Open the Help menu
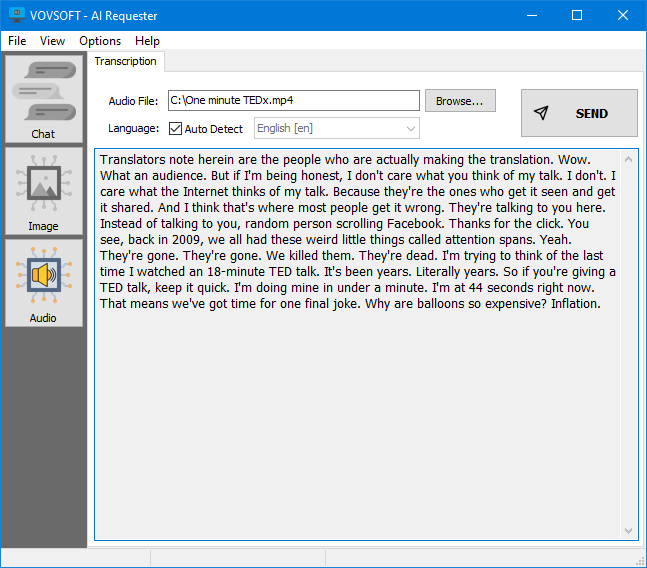The height and width of the screenshot is (568, 647). [147, 41]
